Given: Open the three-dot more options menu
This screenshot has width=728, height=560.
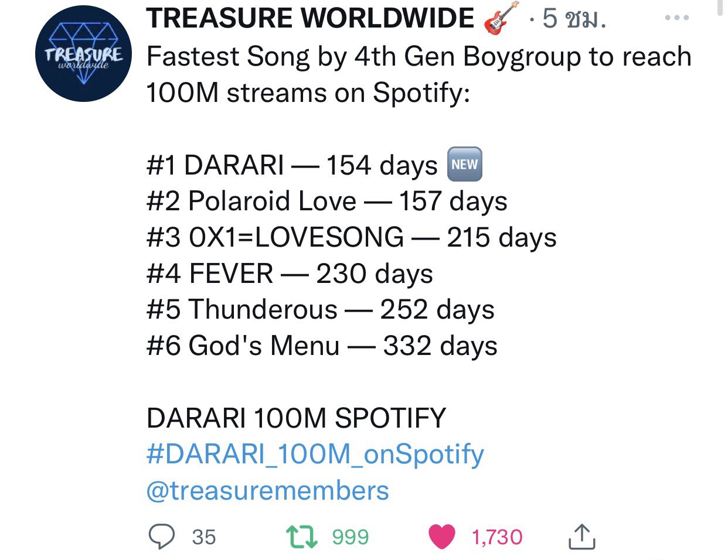Looking at the screenshot, I should pos(677,18).
